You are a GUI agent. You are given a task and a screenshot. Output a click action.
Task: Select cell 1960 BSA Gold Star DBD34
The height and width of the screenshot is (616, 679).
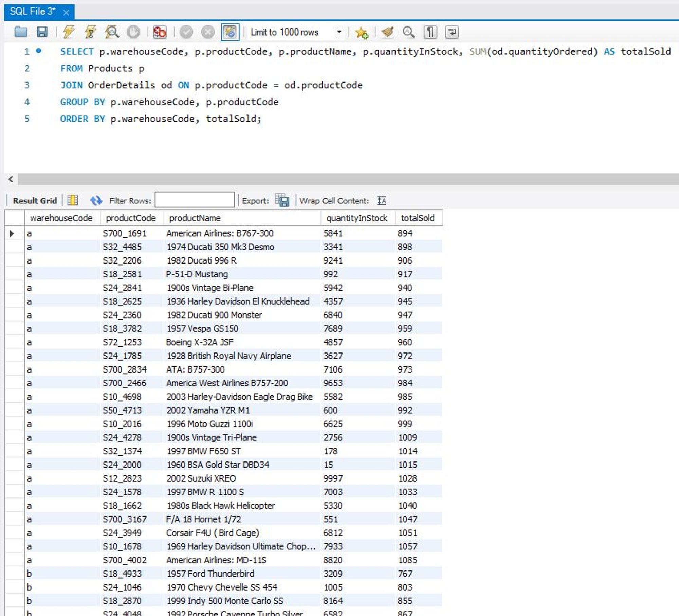pos(242,465)
